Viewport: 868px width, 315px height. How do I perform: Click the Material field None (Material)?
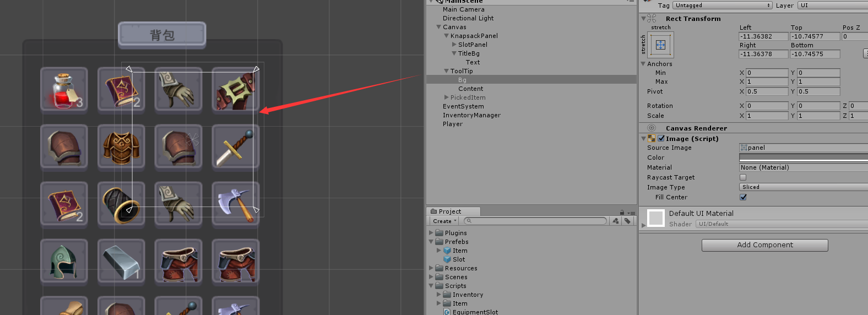pos(804,167)
